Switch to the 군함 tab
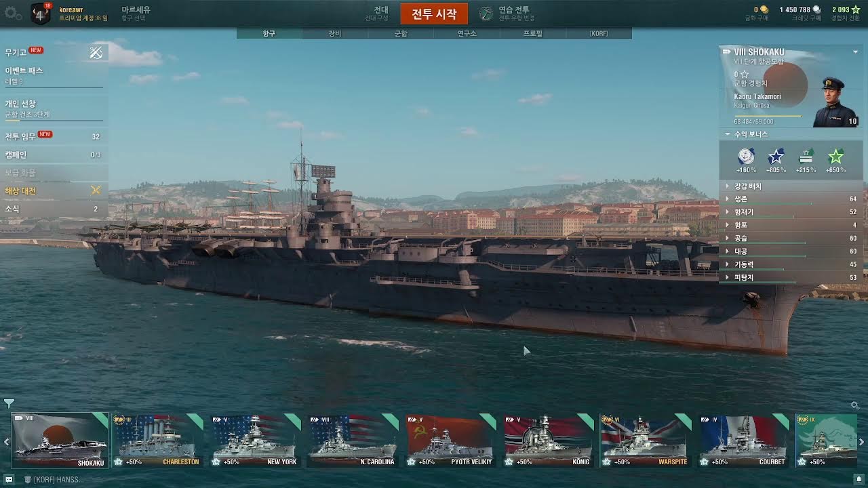Image resolution: width=868 pixels, height=488 pixels. point(401,33)
